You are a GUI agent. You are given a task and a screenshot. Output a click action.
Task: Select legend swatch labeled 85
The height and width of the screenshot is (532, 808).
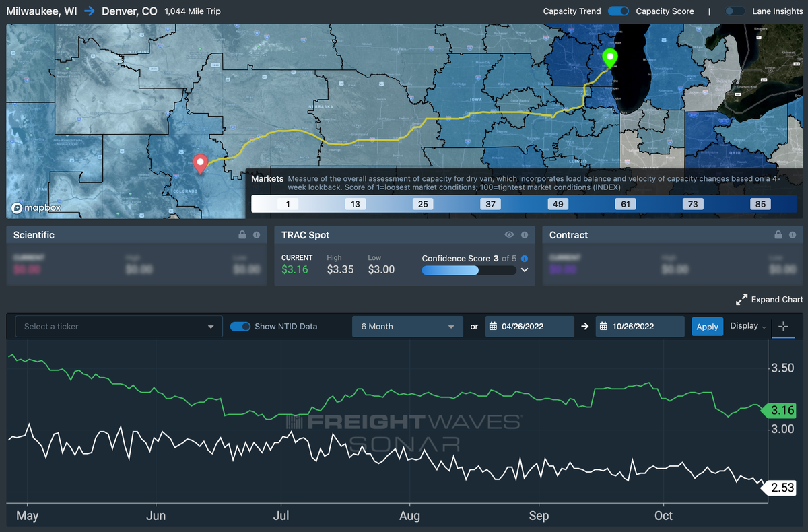click(x=761, y=204)
